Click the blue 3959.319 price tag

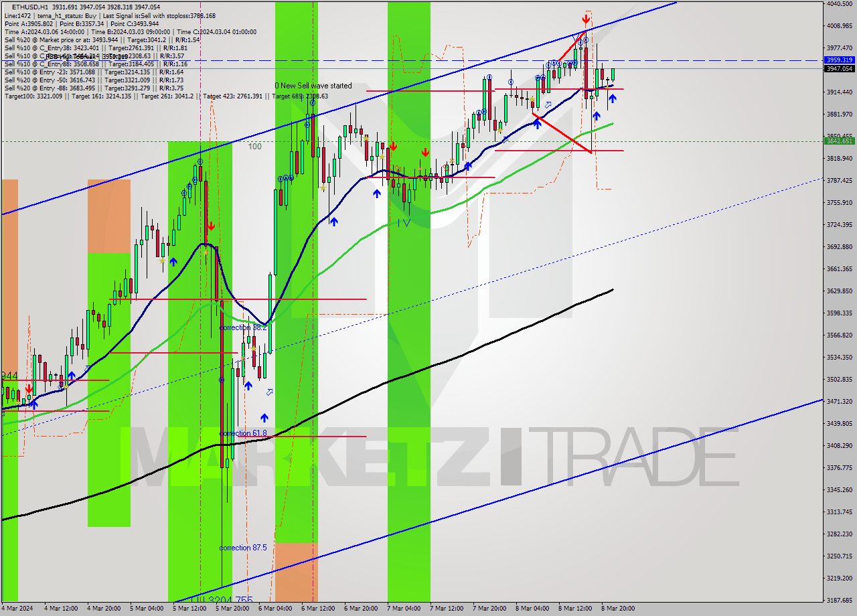pos(840,60)
